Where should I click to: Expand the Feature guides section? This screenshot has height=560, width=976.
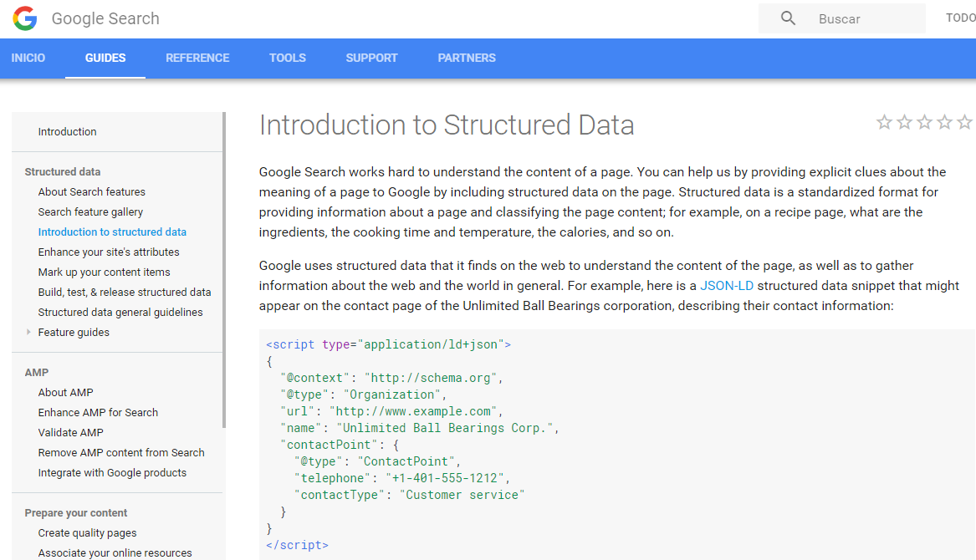click(28, 333)
